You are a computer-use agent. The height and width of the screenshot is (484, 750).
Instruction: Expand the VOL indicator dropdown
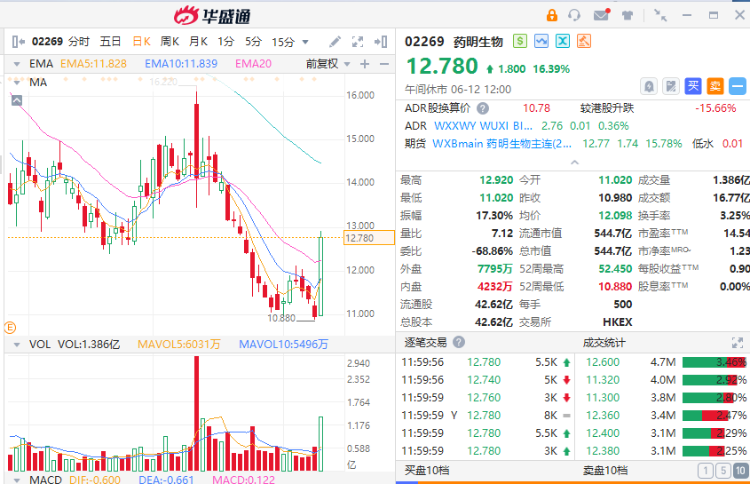pyautogui.click(x=17, y=344)
